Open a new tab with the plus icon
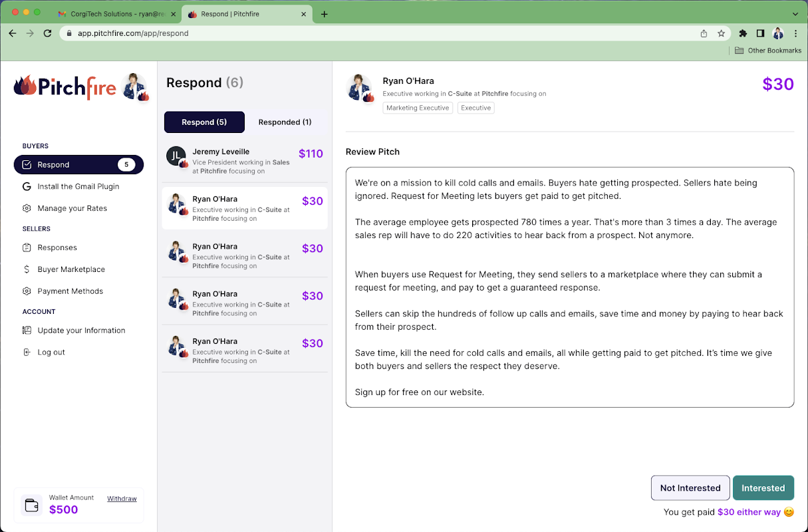 point(325,14)
